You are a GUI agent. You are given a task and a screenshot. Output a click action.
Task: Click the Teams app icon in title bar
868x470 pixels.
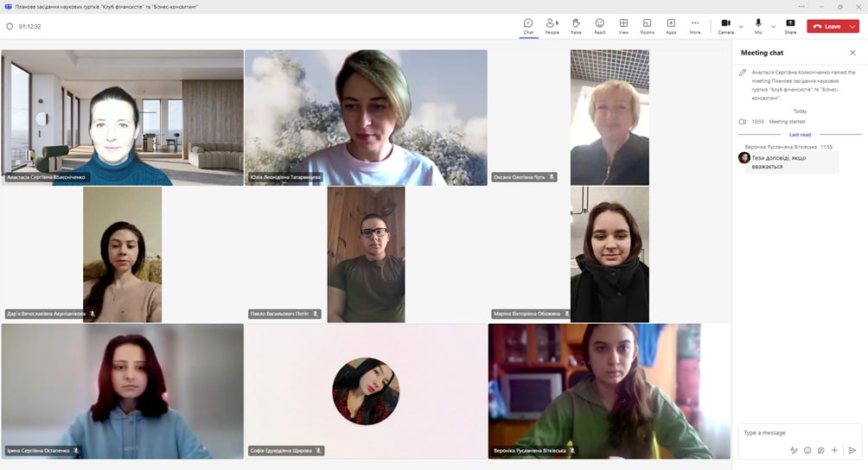(x=8, y=7)
